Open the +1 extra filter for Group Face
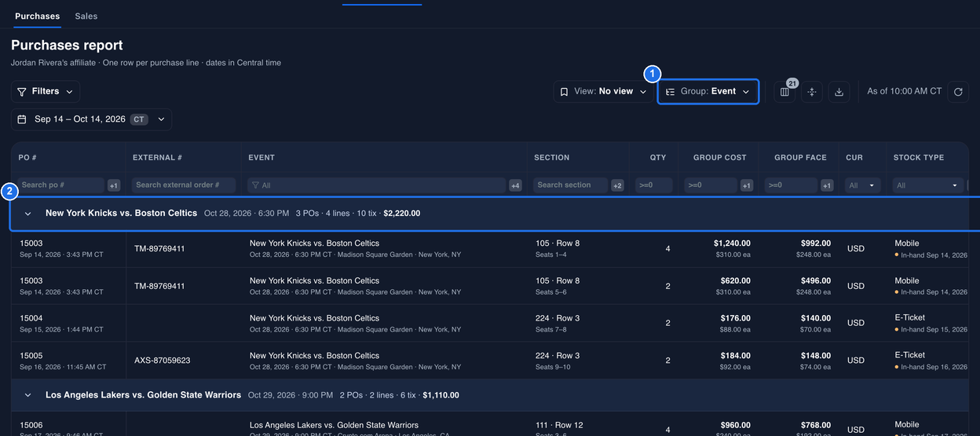 827,185
